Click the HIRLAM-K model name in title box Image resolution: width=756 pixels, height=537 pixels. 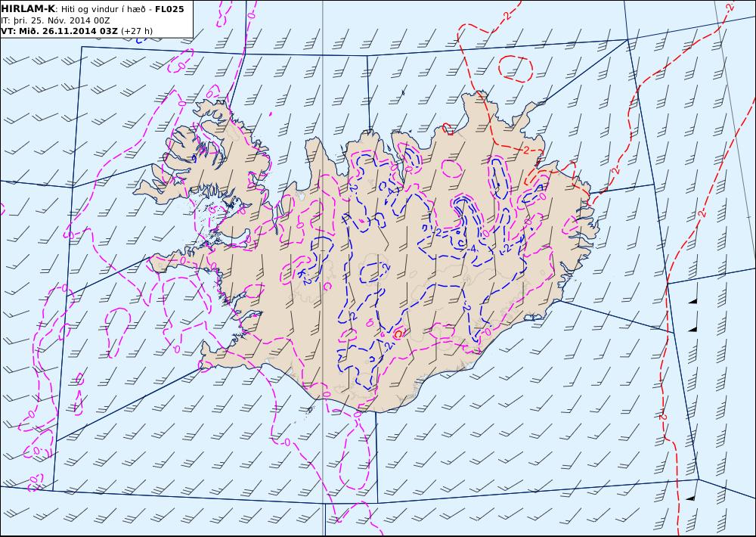coord(28,9)
